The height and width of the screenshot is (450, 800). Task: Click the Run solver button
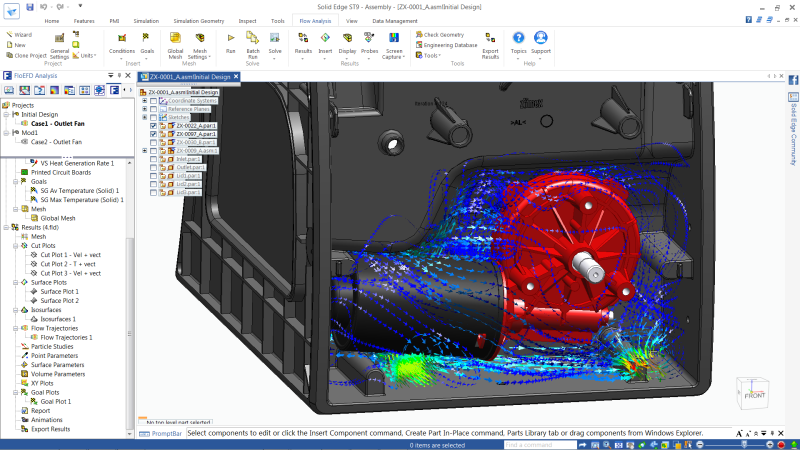(x=231, y=43)
